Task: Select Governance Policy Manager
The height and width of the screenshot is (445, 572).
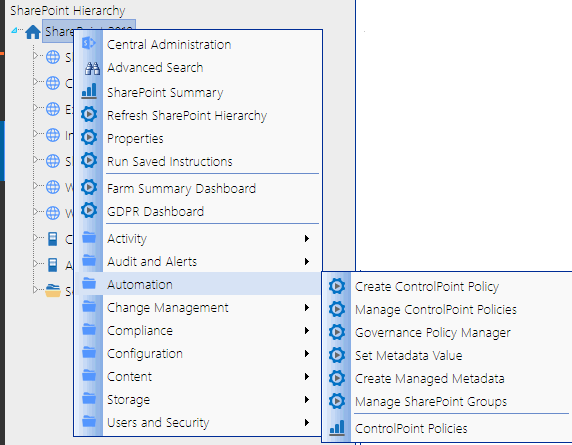Action: pos(433,333)
